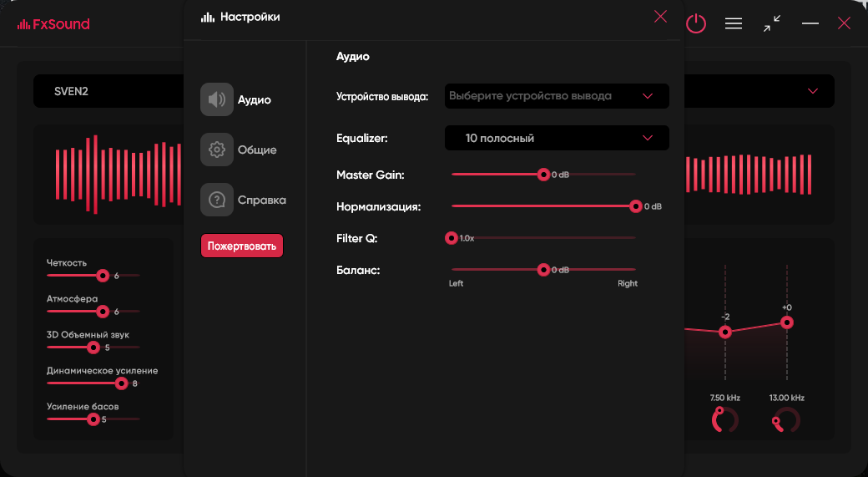868x477 pixels.
Task: Click the +0 equalizer band point
Action: pyautogui.click(x=786, y=322)
